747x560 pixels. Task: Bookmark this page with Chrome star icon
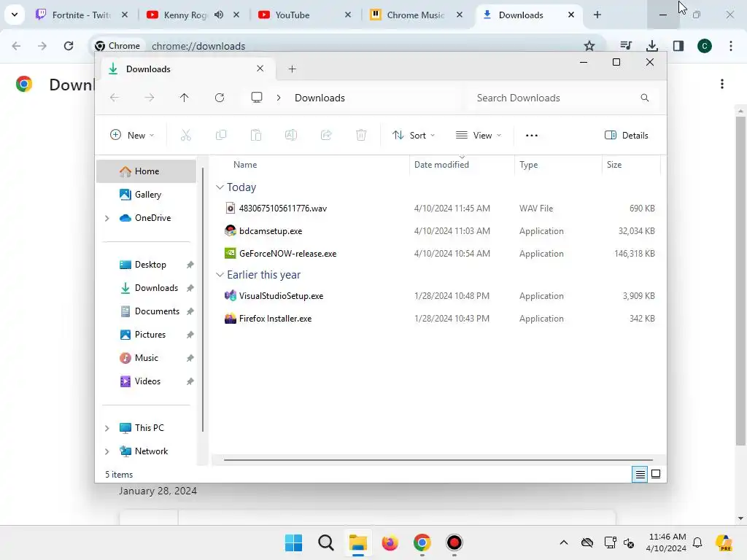click(589, 46)
